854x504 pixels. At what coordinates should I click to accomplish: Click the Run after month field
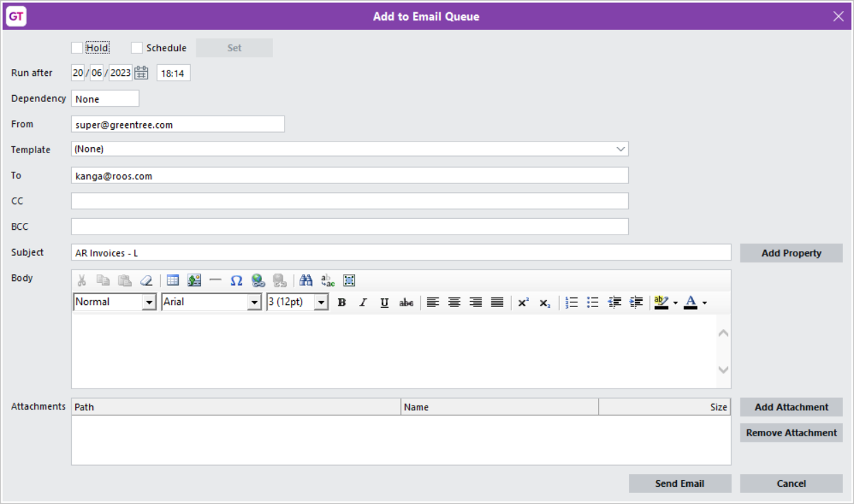(x=96, y=72)
